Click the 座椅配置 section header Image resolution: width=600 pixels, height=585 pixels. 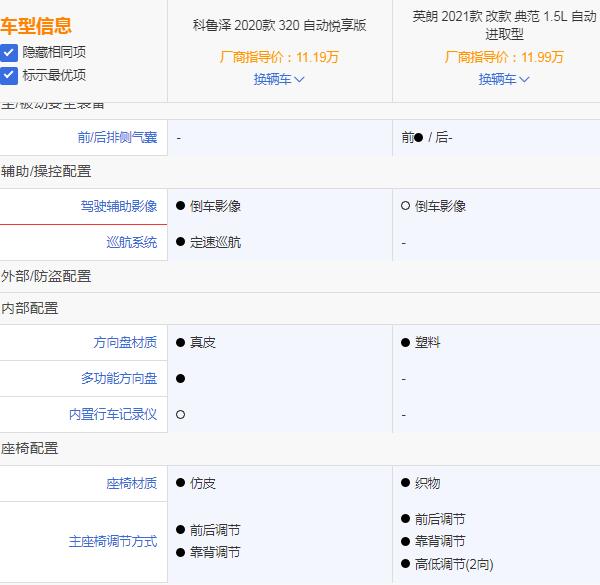tap(29, 448)
